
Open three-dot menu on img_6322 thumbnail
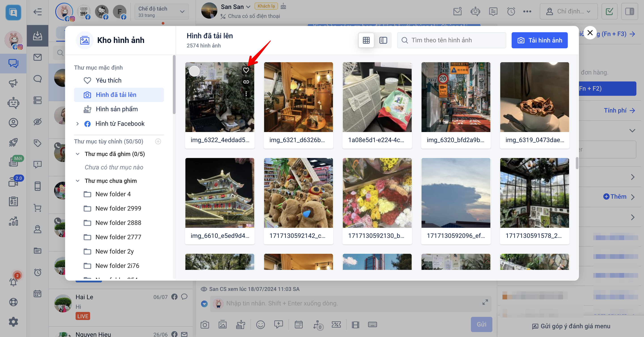(246, 94)
